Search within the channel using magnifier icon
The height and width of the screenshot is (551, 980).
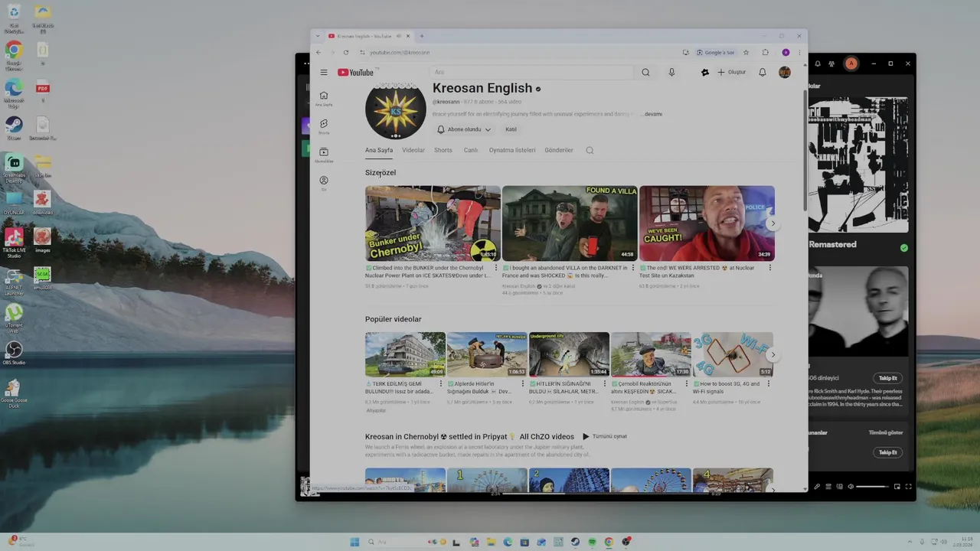point(590,151)
